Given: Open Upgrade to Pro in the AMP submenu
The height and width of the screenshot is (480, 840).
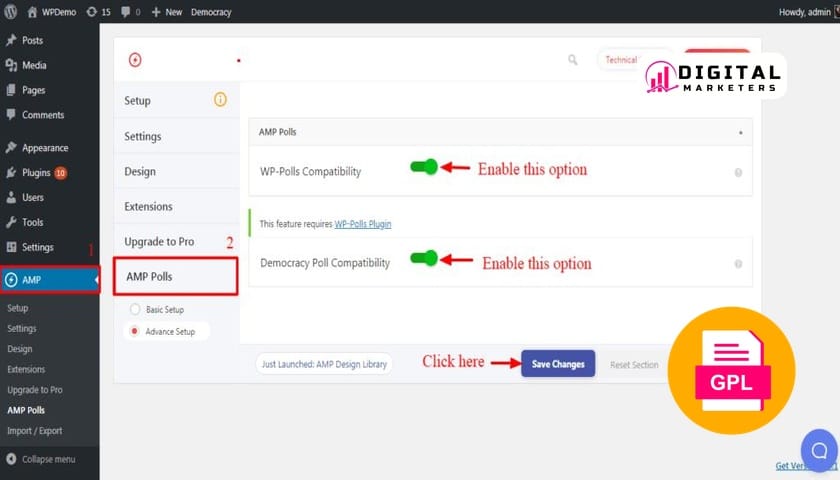Looking at the screenshot, I should 35,390.
